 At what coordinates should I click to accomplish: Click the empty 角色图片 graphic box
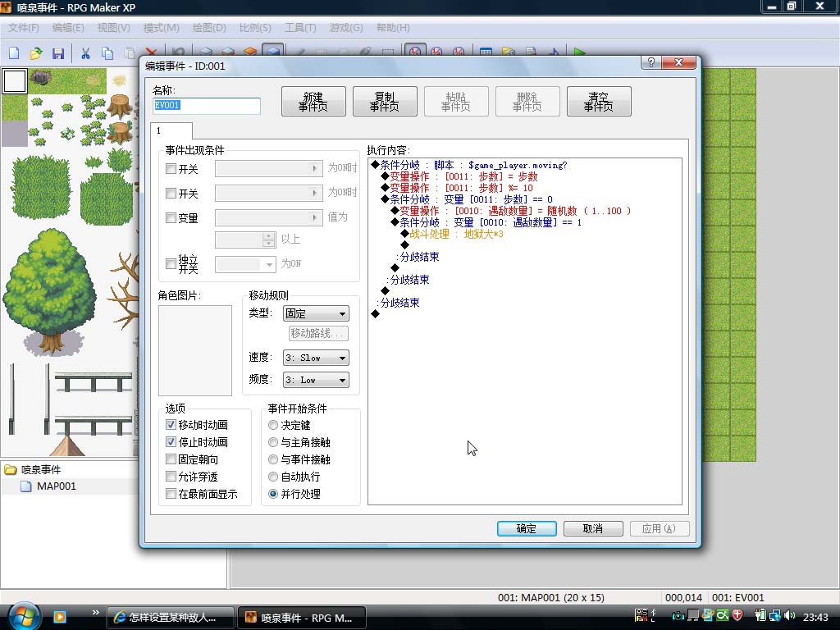(x=195, y=350)
